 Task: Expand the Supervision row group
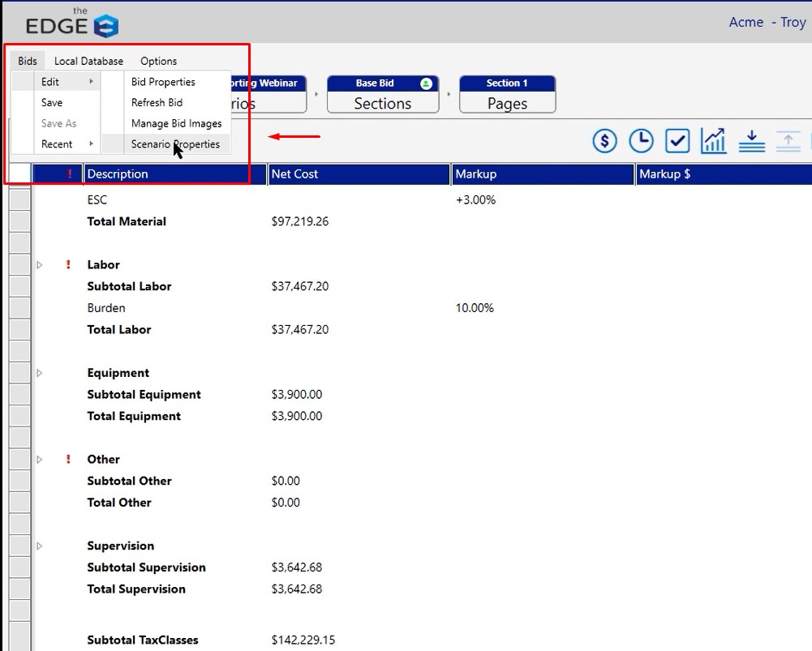[39, 546]
